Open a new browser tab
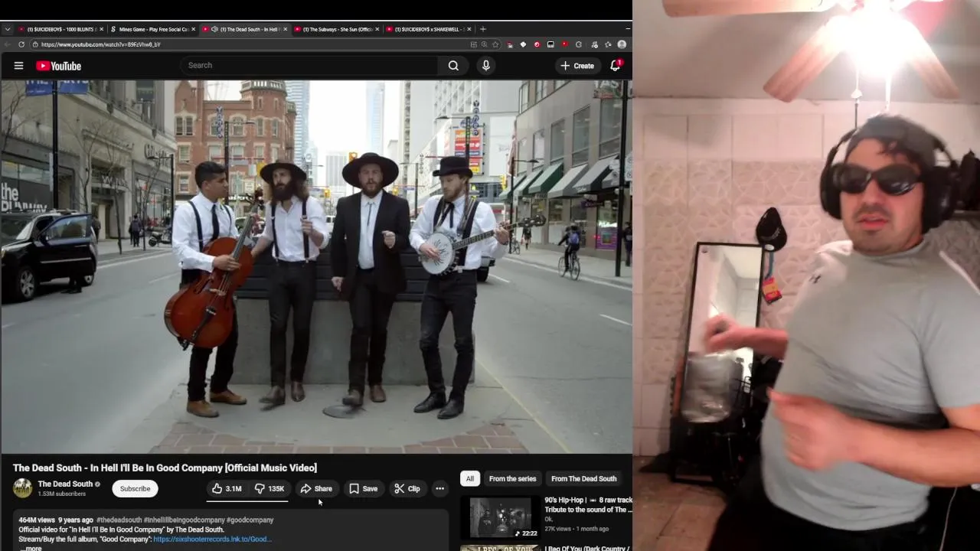The image size is (980, 551). (482, 29)
